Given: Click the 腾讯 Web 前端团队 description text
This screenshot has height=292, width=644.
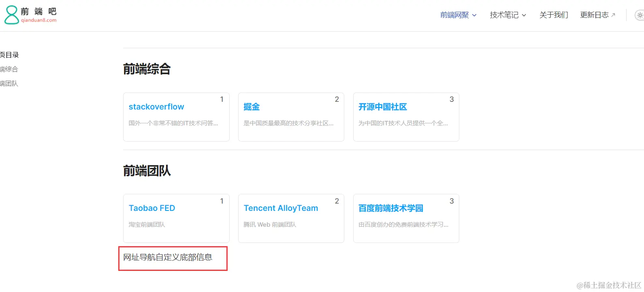Looking at the screenshot, I should [270, 224].
